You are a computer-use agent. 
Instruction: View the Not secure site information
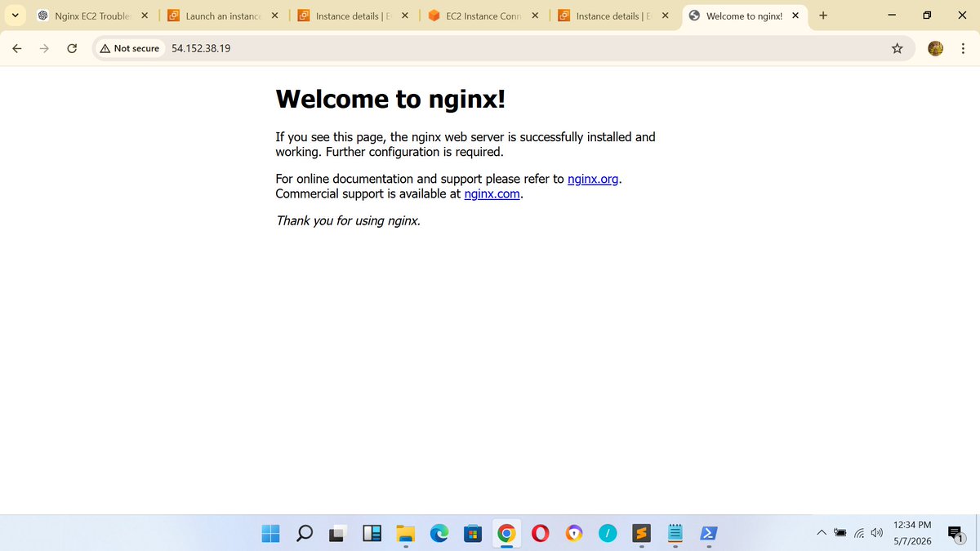click(129, 48)
